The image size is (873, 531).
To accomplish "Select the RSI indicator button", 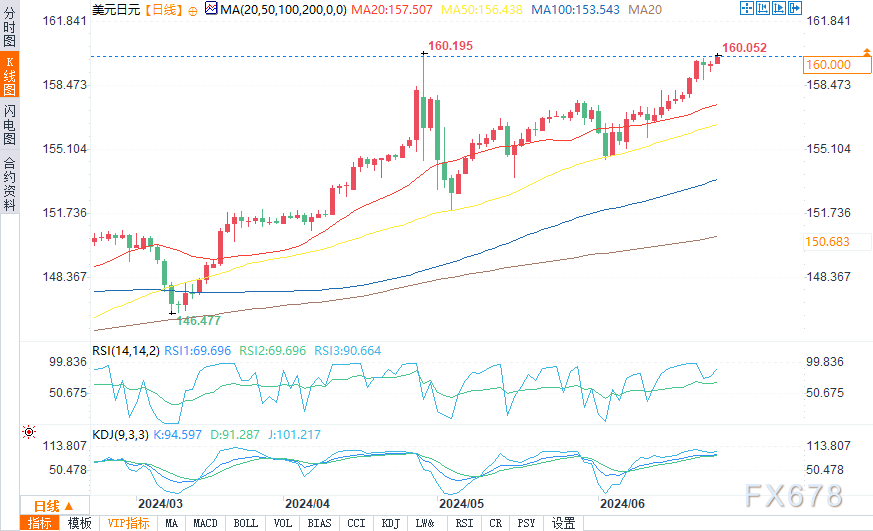I will 464,523.
